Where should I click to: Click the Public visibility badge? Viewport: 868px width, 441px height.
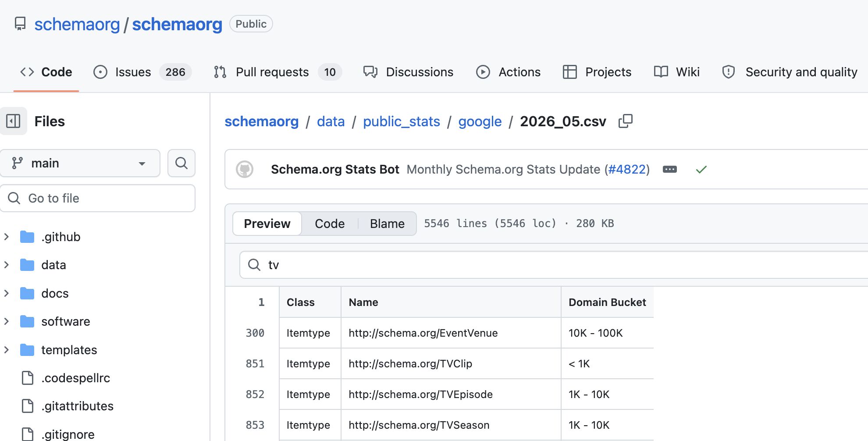coord(251,24)
